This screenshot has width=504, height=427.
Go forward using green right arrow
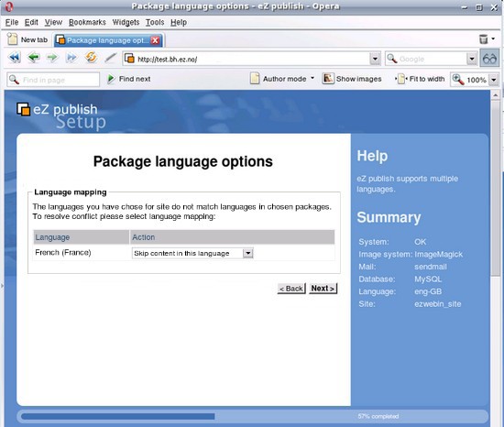(52, 58)
